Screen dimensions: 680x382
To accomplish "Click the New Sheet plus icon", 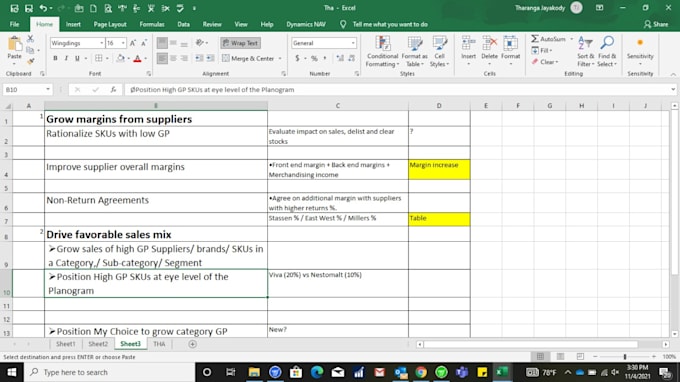I will click(193, 344).
